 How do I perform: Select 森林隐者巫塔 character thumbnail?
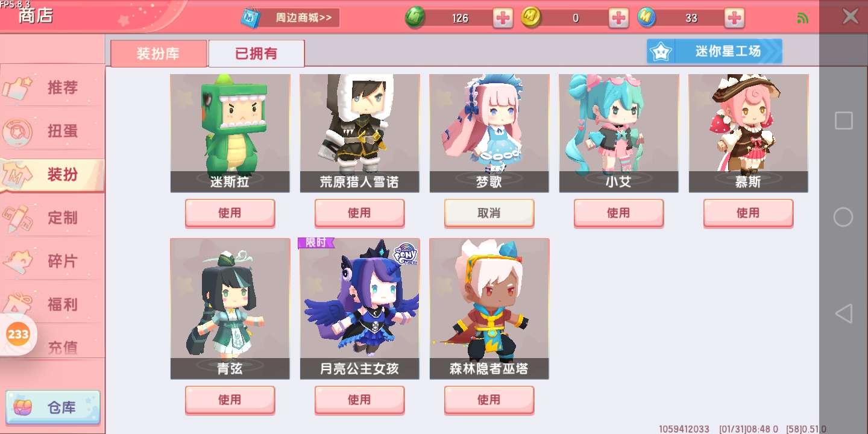[489, 309]
